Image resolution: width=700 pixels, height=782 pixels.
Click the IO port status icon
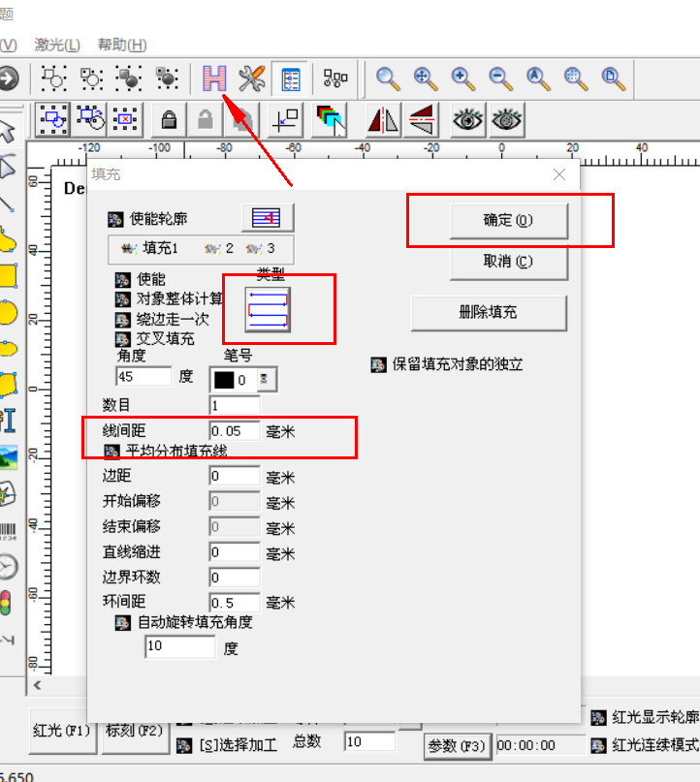(x=335, y=78)
